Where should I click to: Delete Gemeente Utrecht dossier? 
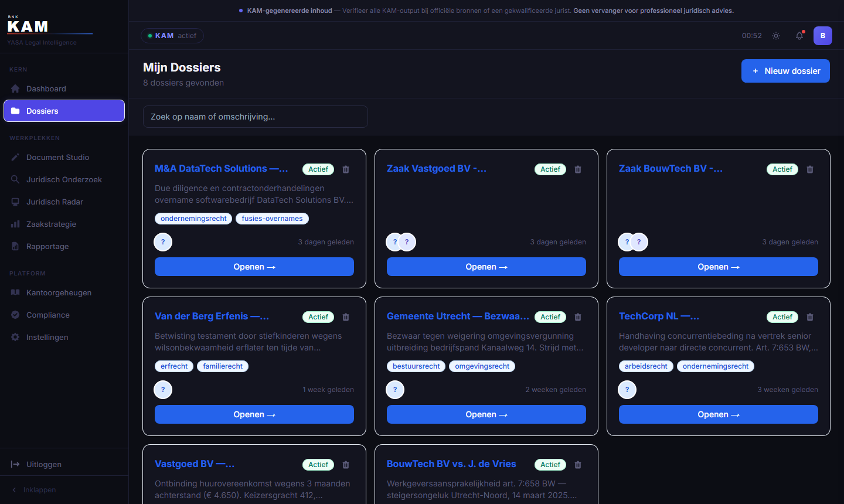[x=578, y=317]
